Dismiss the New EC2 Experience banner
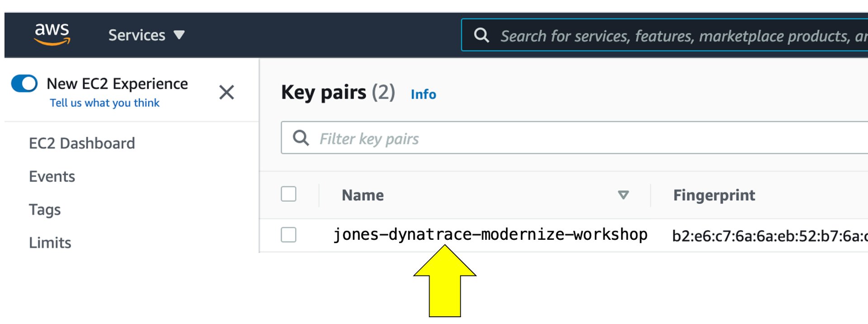This screenshot has width=868, height=324. pyautogui.click(x=226, y=92)
